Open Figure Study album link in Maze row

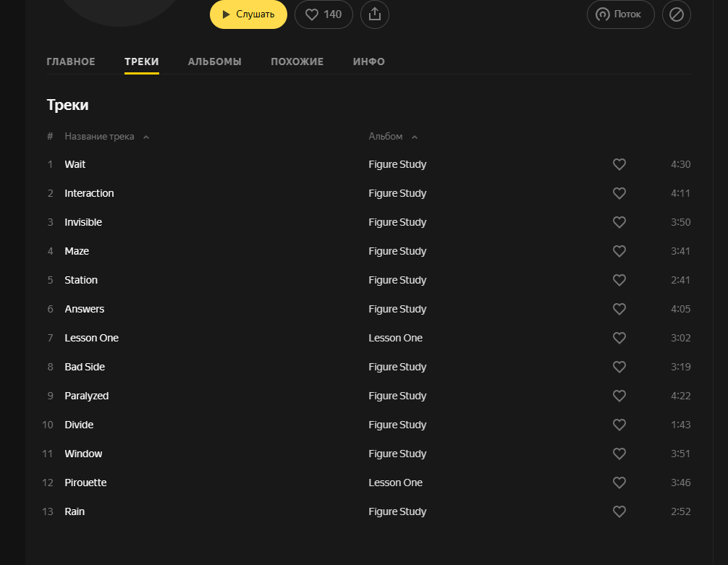[x=397, y=251]
